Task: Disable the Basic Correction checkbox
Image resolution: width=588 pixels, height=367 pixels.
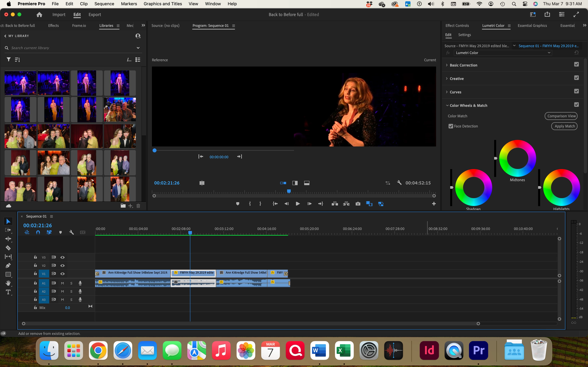Action: (576, 64)
